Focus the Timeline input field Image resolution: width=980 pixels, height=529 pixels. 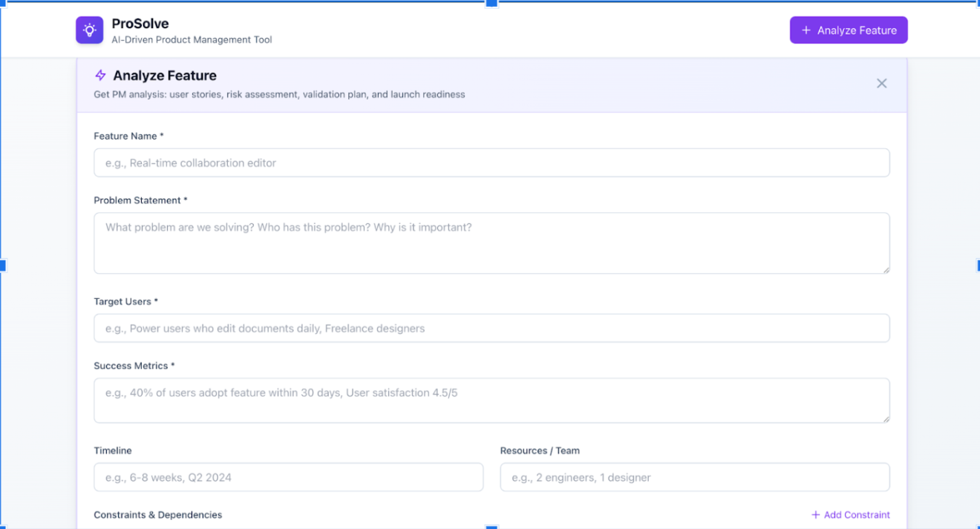click(288, 477)
